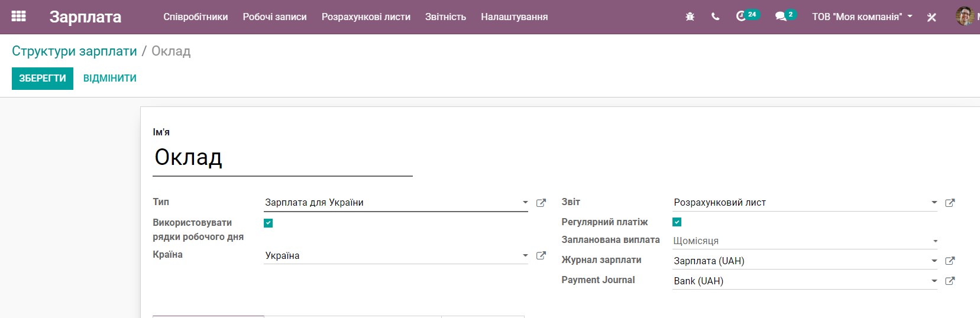The height and width of the screenshot is (318, 980).
Task: Open the Співробітники menu
Action: tap(196, 17)
